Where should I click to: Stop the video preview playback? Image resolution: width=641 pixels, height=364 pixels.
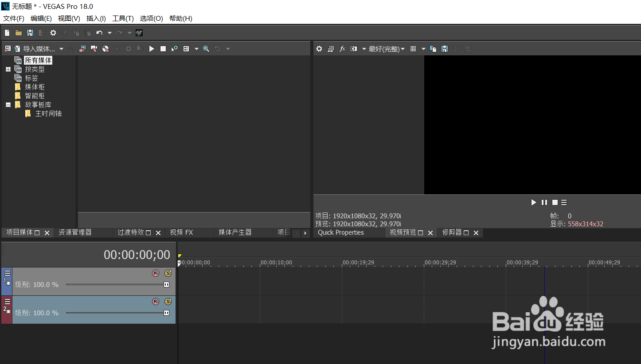(x=555, y=202)
